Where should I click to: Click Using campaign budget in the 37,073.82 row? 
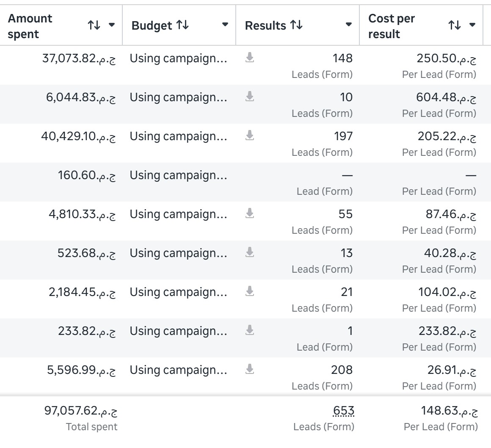pos(179,58)
